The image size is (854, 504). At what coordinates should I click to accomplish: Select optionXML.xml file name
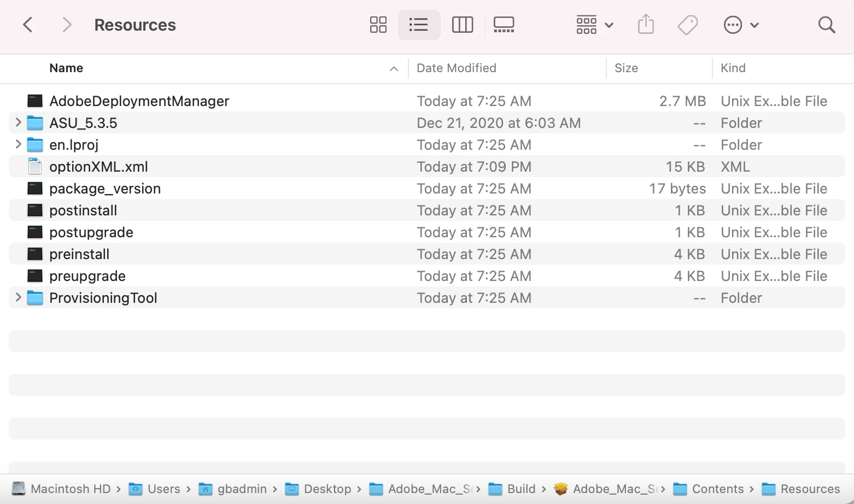click(98, 167)
